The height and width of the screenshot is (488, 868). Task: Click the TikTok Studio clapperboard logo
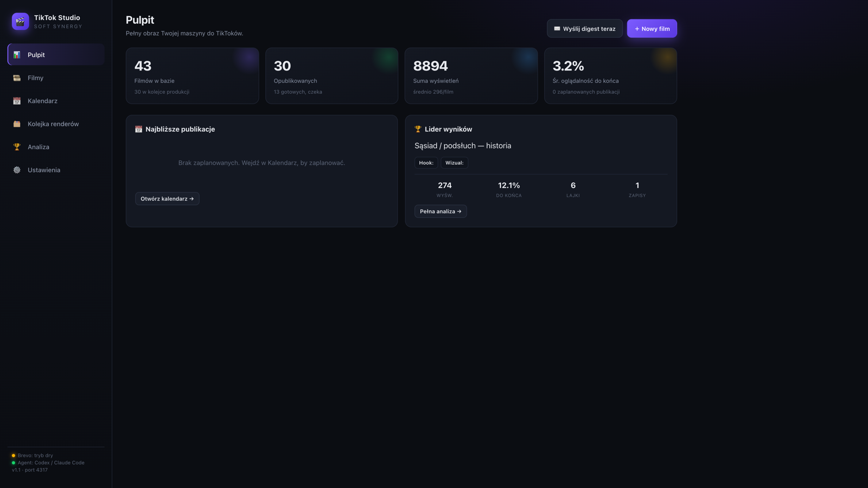point(21,22)
